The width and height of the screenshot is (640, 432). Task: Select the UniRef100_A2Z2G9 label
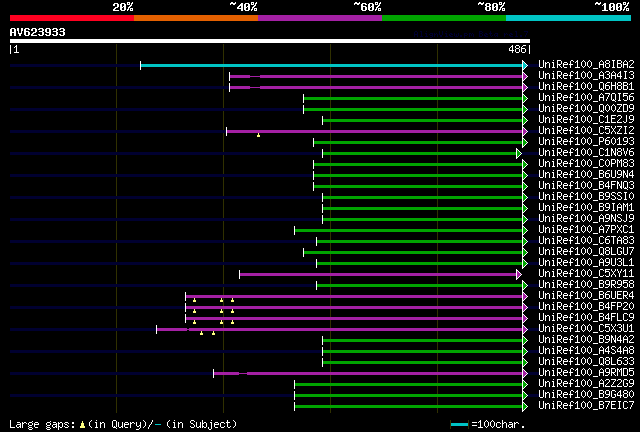point(586,384)
